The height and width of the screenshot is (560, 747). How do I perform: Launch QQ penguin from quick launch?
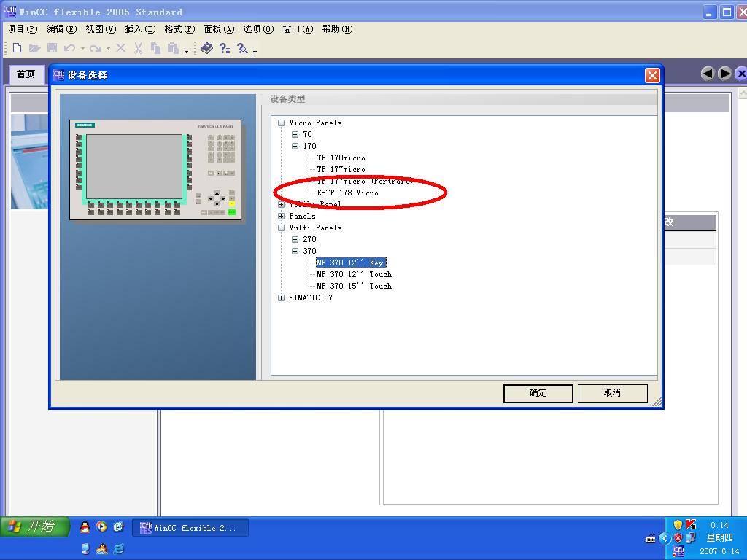85,526
